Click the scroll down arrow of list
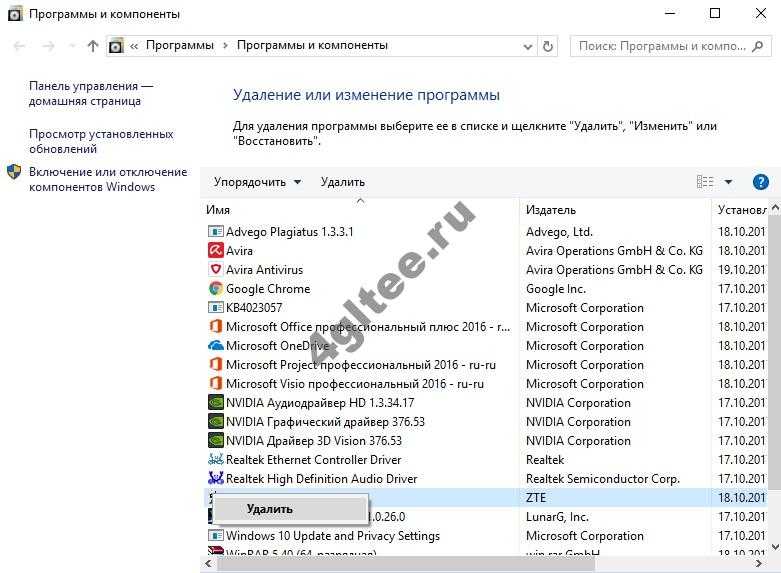The image size is (781, 573). [x=775, y=547]
